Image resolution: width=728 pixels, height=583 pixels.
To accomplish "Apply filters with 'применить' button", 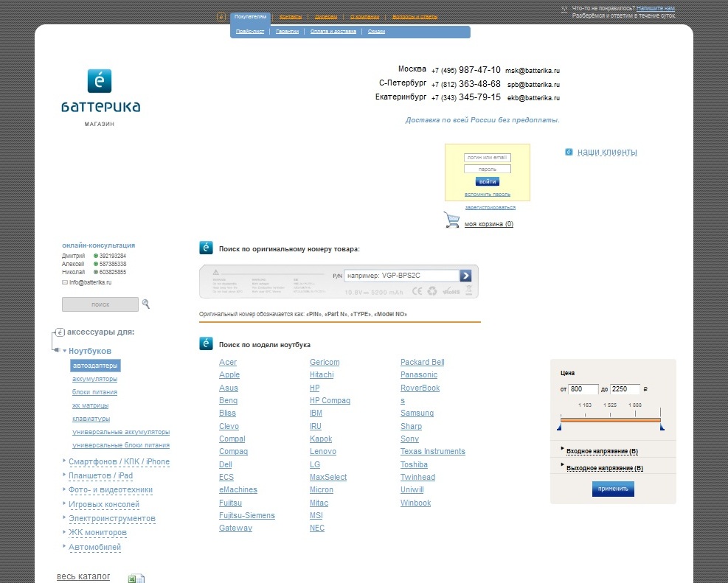I will pos(613,489).
